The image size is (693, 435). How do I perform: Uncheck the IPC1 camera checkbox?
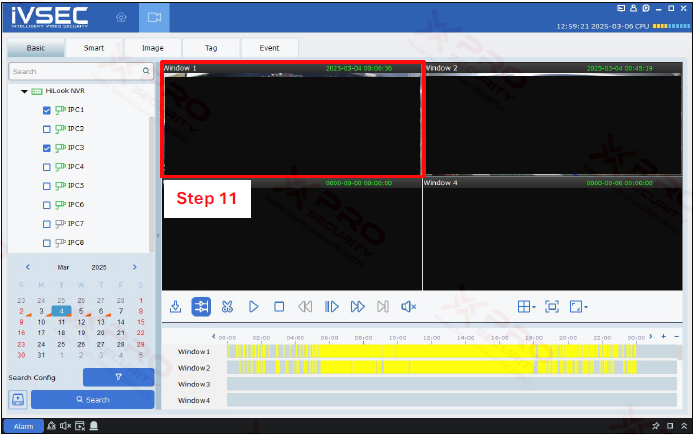coord(47,110)
